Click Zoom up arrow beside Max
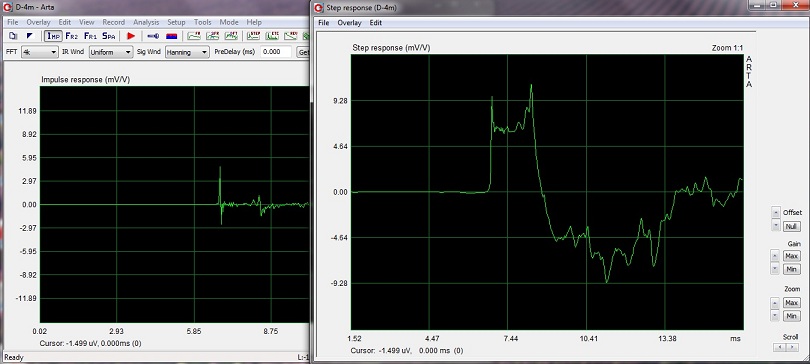The width and height of the screenshot is (810, 364). [775, 303]
